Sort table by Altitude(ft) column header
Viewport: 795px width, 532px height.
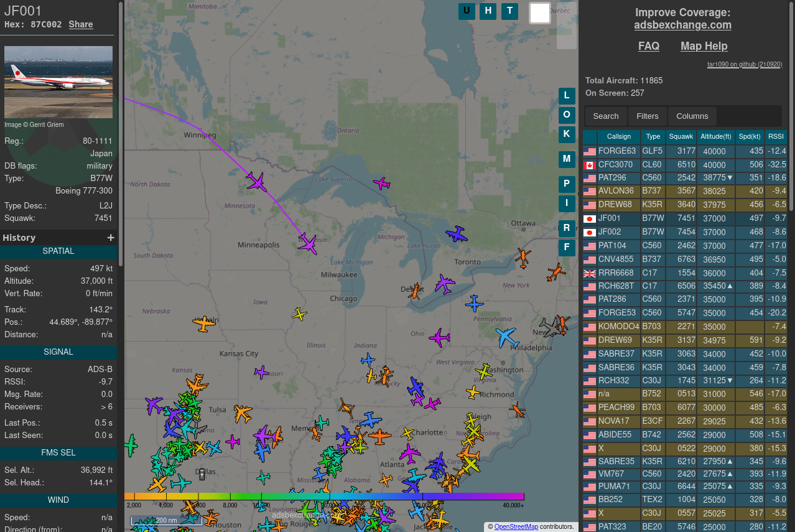coord(716,137)
